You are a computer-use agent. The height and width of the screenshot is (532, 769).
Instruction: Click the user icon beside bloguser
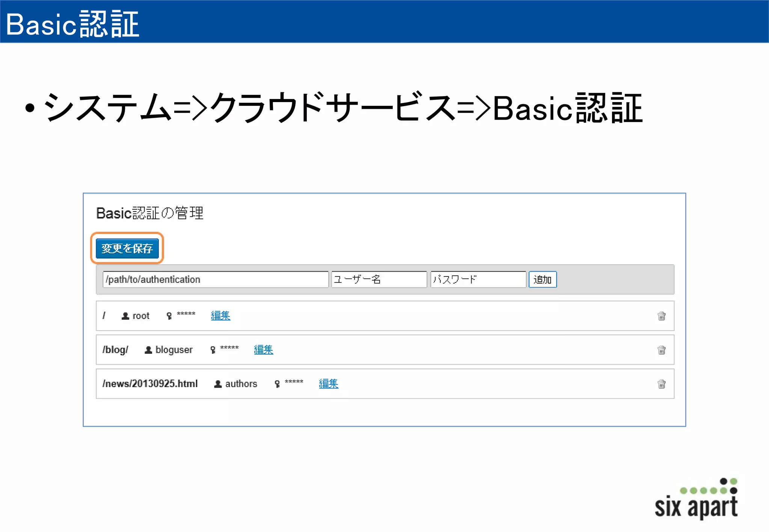pyautogui.click(x=148, y=350)
